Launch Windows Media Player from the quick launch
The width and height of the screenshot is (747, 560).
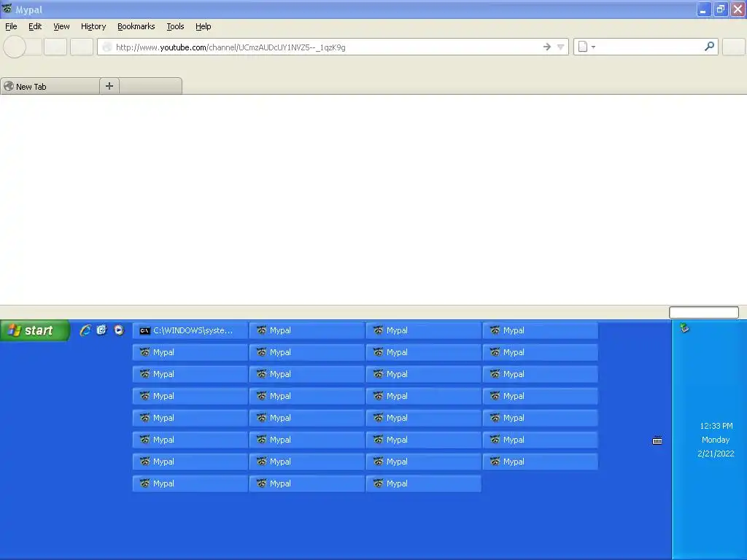(119, 330)
